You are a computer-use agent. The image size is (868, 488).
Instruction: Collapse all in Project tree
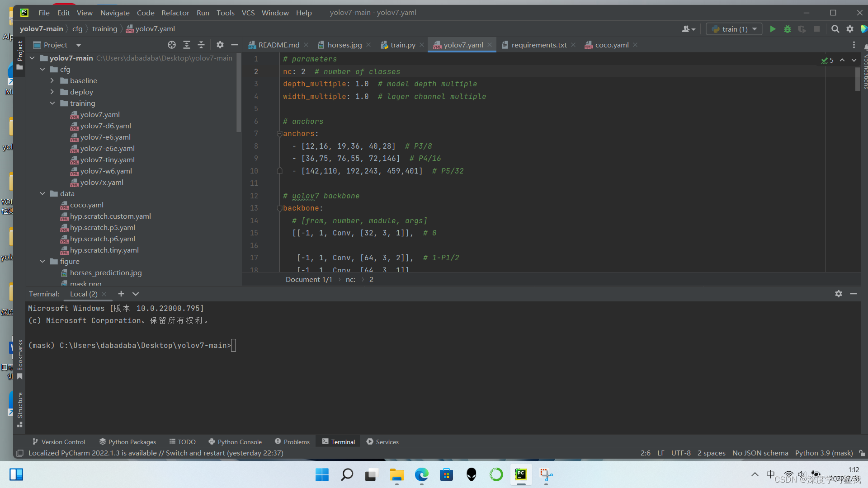tap(201, 45)
